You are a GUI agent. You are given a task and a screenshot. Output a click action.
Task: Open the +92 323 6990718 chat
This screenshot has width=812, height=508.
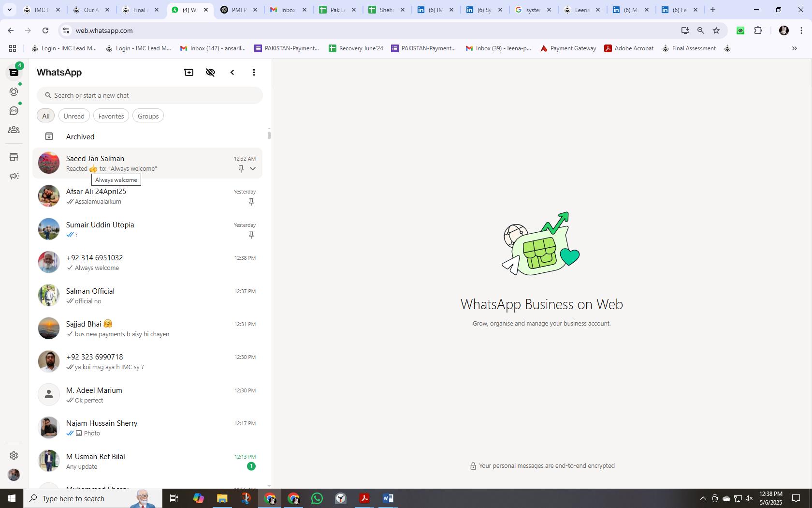coord(147,361)
